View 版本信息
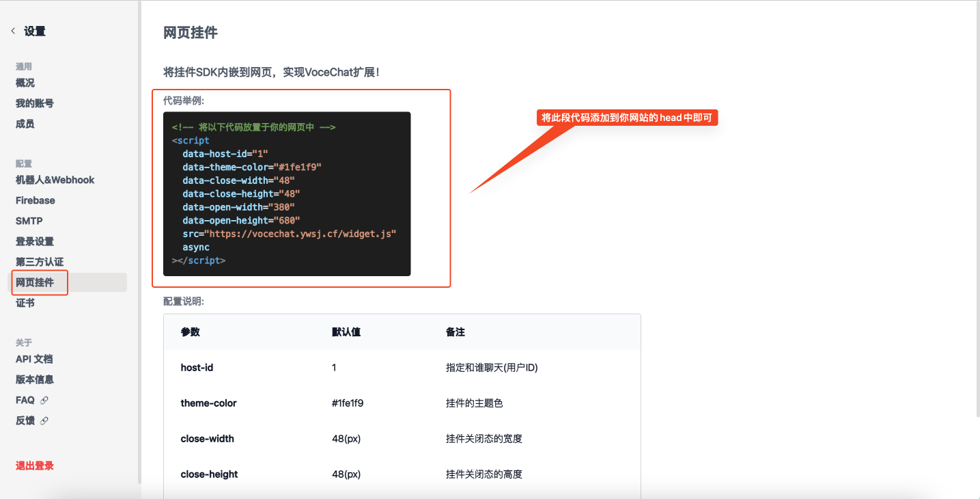The width and height of the screenshot is (980, 499). click(35, 379)
